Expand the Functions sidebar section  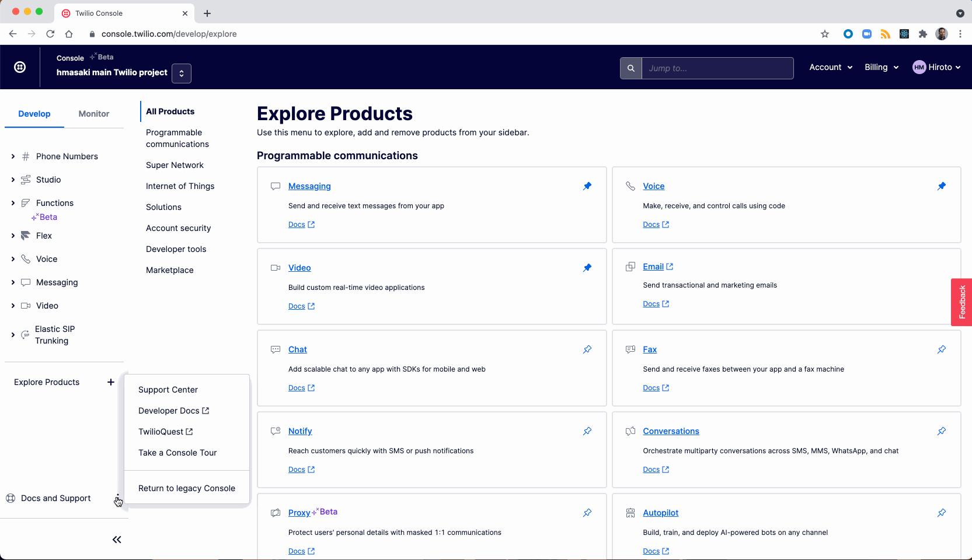click(x=13, y=203)
